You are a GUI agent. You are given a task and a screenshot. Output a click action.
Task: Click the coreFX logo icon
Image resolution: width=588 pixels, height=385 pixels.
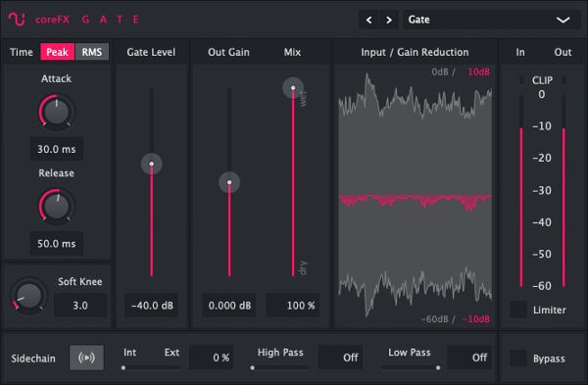point(17,20)
